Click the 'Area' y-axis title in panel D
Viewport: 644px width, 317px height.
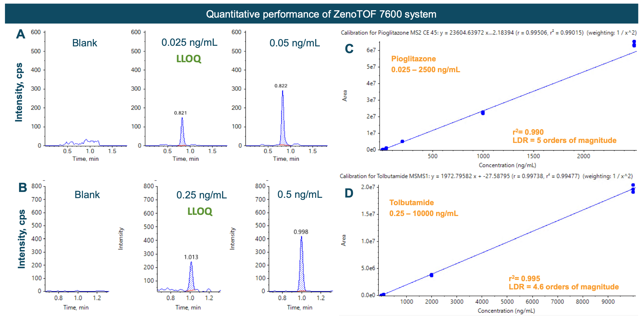pos(344,240)
